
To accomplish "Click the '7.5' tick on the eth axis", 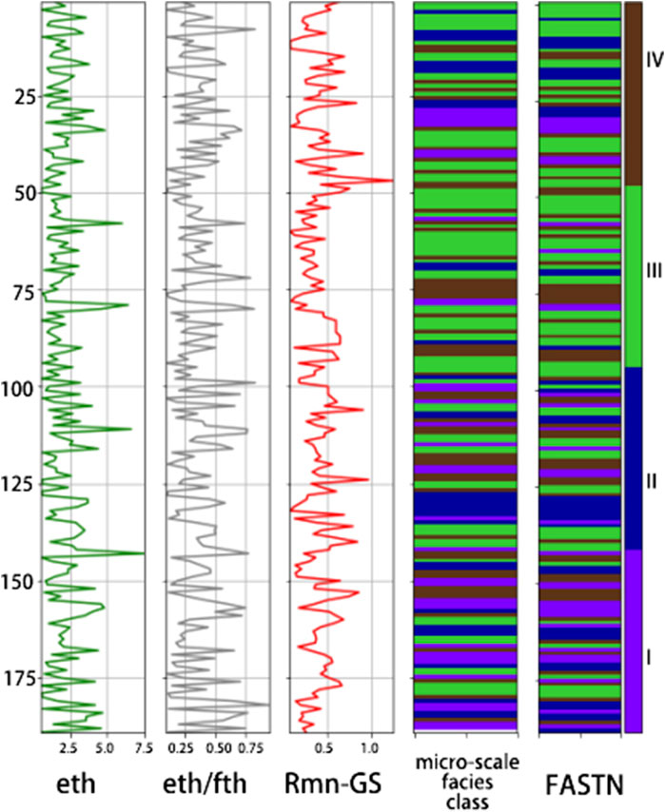I will (144, 747).
